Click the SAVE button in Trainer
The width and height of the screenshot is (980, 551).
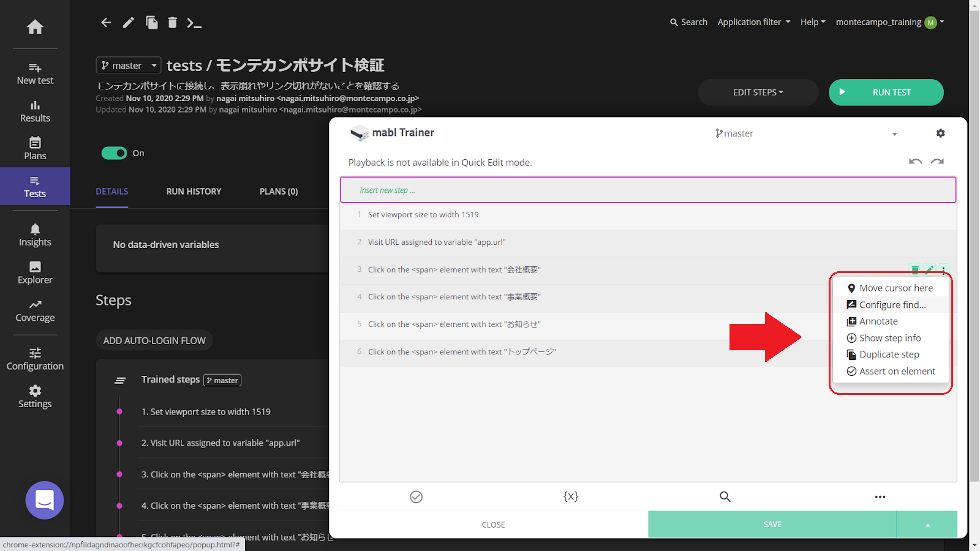tap(772, 525)
